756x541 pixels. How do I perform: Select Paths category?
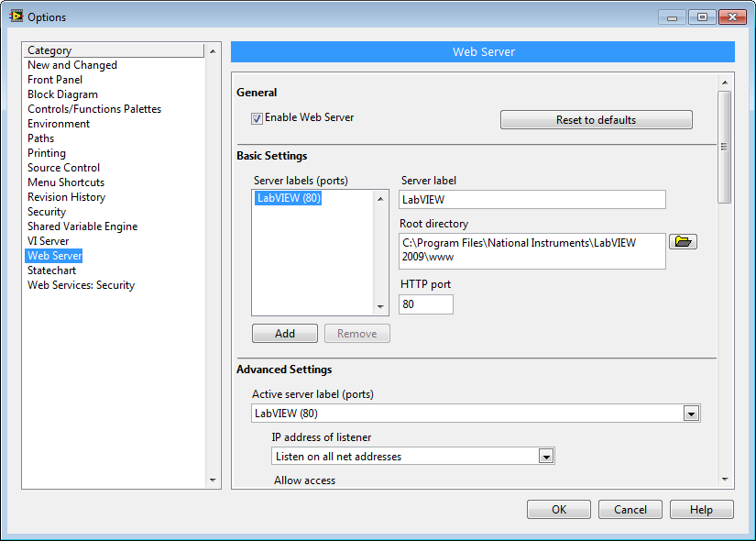(x=41, y=138)
